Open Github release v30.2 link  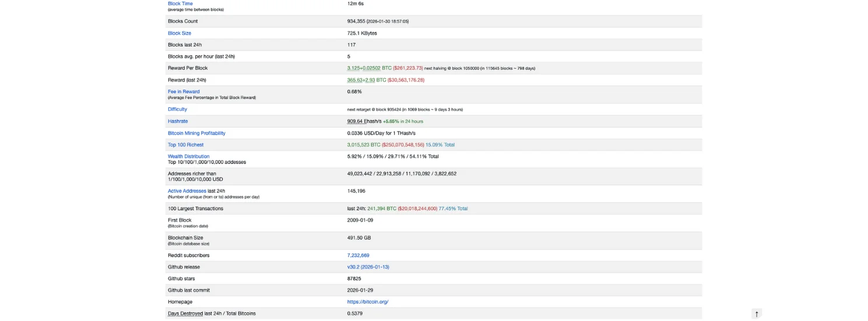tap(368, 267)
